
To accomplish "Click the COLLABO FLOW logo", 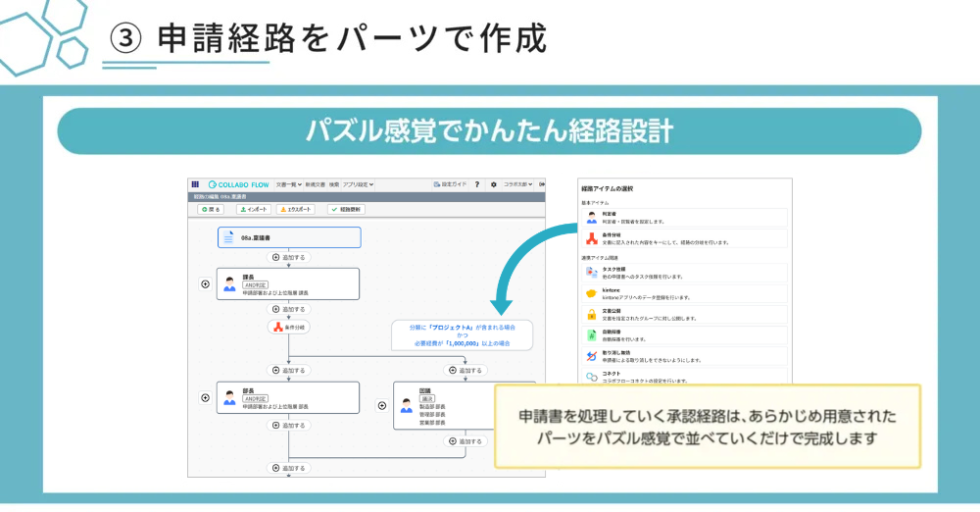I will point(239,184).
